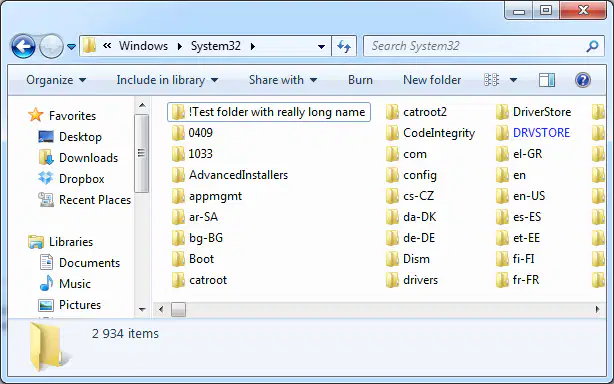614x384 pixels.
Task: Open the Organize menu
Action: click(x=56, y=80)
